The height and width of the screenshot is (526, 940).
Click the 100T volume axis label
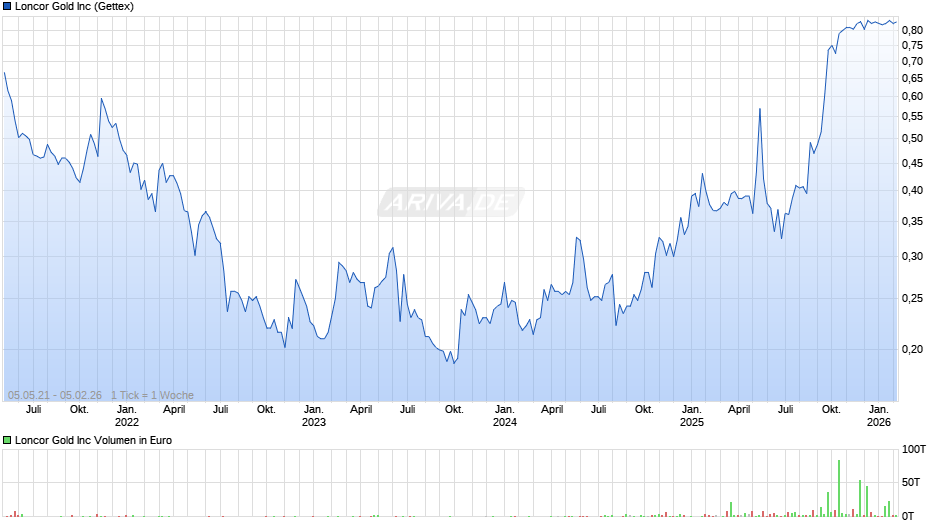point(914,450)
